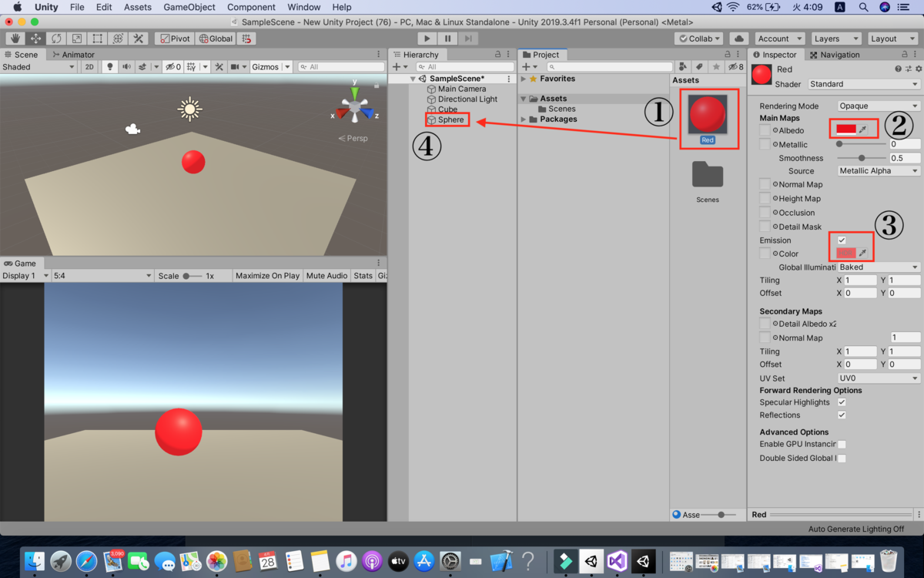Viewport: 924px width, 578px height.
Task: Click Inspector help question mark icon
Action: pos(898,69)
